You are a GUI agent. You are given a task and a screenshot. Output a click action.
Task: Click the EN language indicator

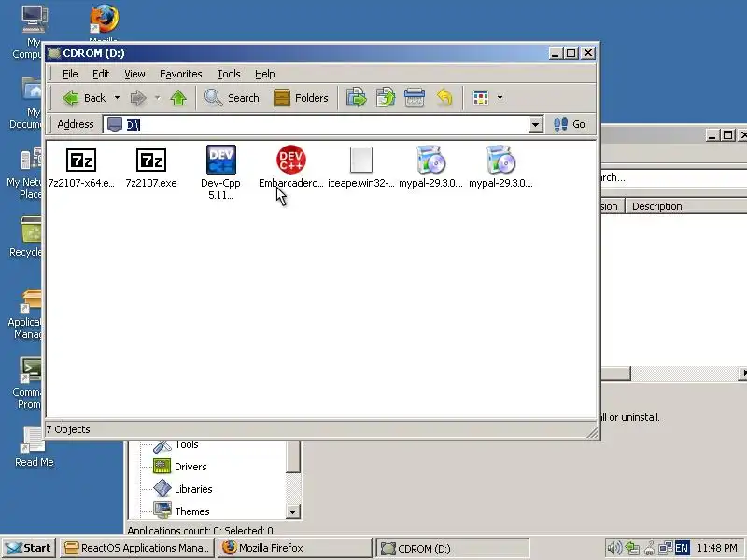(x=682, y=548)
